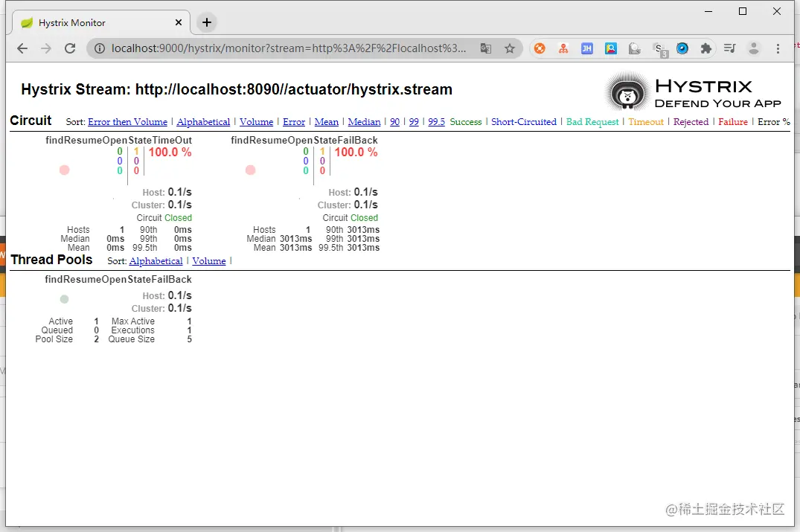Bookmark this page with star icon

[510, 48]
